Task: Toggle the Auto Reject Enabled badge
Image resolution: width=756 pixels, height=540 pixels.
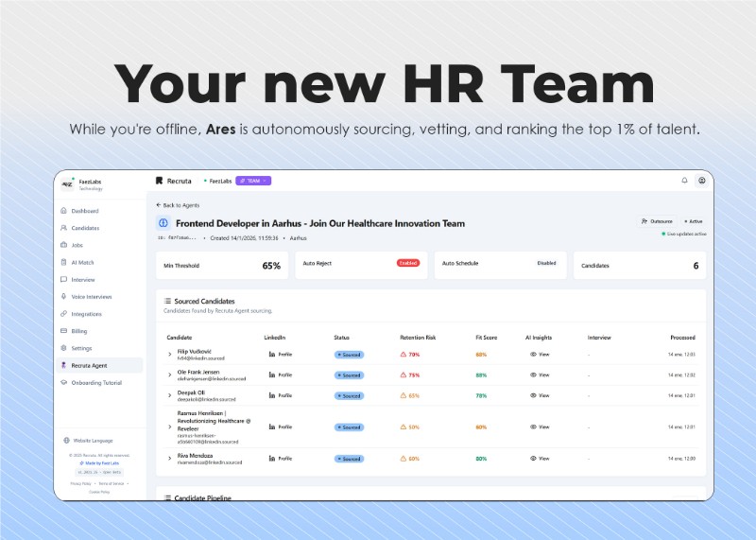Action: [x=408, y=263]
